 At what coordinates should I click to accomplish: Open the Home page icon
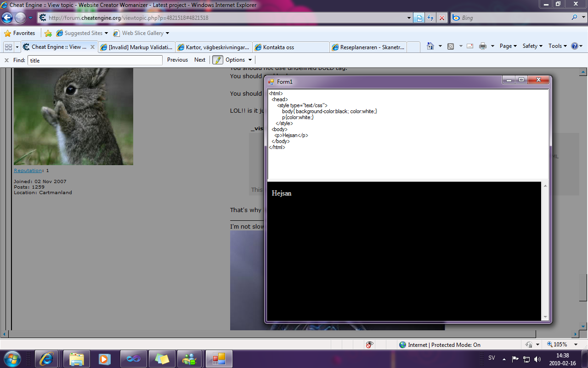pos(430,46)
